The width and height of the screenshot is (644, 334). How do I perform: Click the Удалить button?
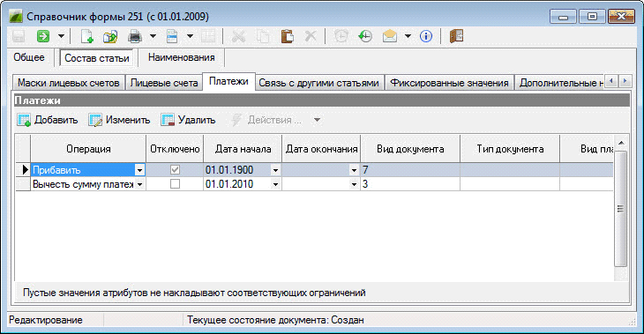tap(188, 120)
